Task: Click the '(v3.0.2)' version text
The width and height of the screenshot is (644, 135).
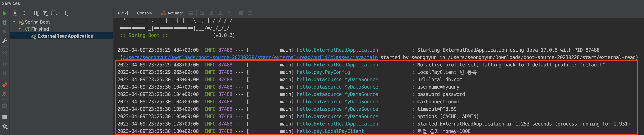Action: 224,35
